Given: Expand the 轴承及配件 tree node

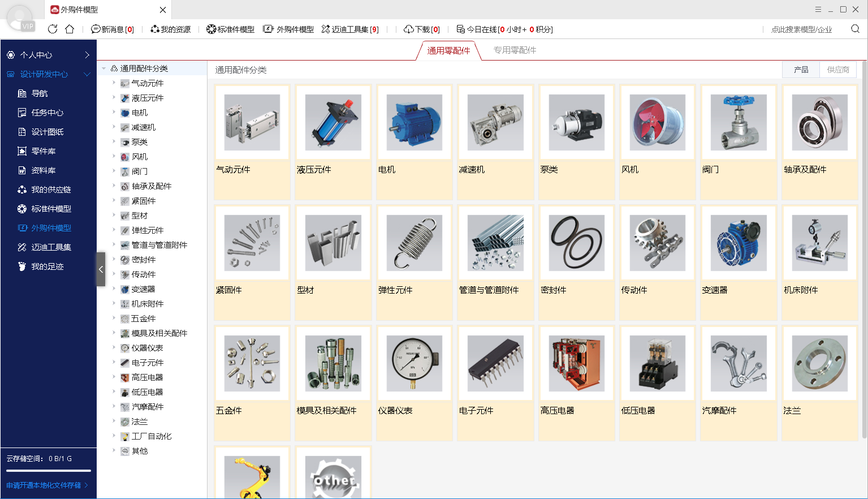Looking at the screenshot, I should [114, 186].
